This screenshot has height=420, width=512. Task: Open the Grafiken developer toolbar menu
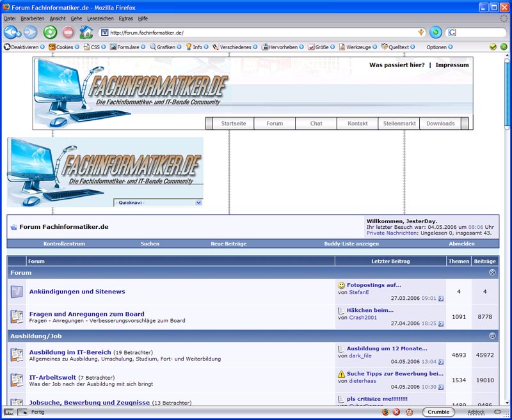pos(166,47)
